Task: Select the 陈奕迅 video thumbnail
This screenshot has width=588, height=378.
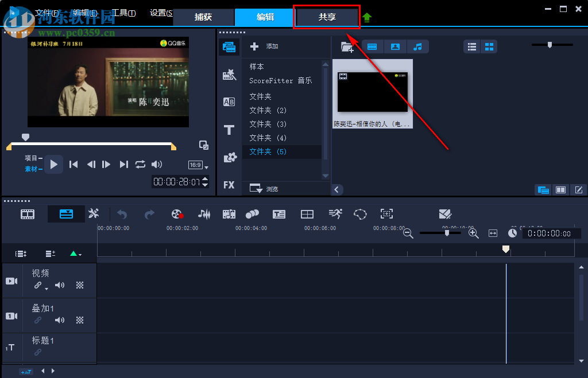Action: pos(372,92)
